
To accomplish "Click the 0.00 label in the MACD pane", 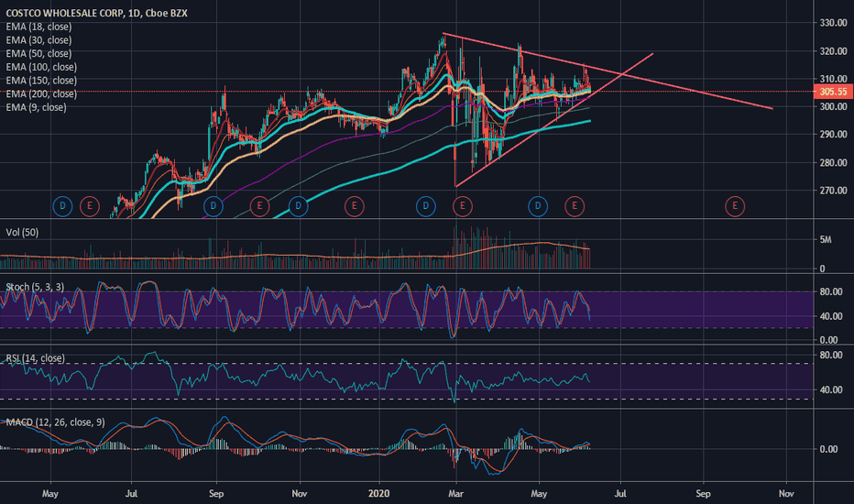I will [x=829, y=449].
